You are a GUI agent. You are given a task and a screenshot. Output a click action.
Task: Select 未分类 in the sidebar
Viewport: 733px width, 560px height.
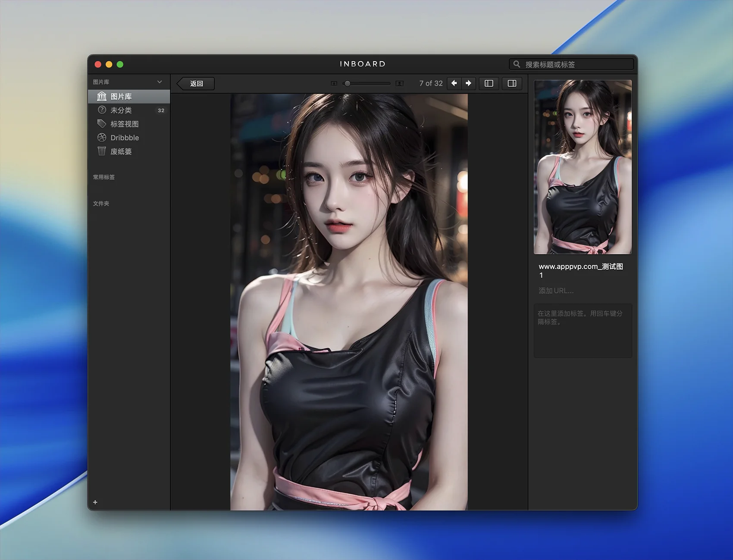pyautogui.click(x=121, y=110)
